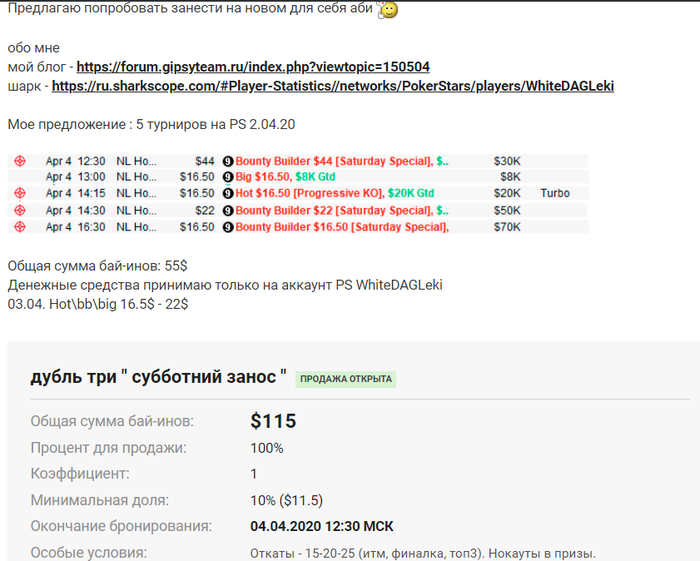Click the 'Особые условия:' label
The height and width of the screenshot is (561, 700).
click(x=88, y=553)
